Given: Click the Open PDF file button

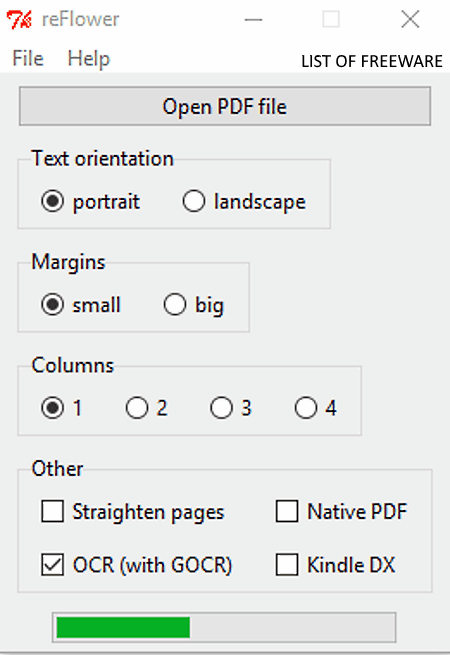Looking at the screenshot, I should pyautogui.click(x=225, y=106).
